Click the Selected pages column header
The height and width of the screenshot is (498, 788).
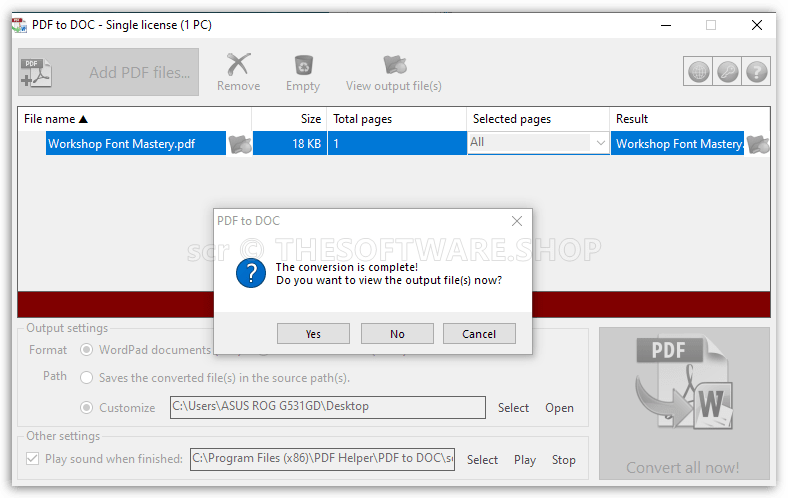pos(538,119)
